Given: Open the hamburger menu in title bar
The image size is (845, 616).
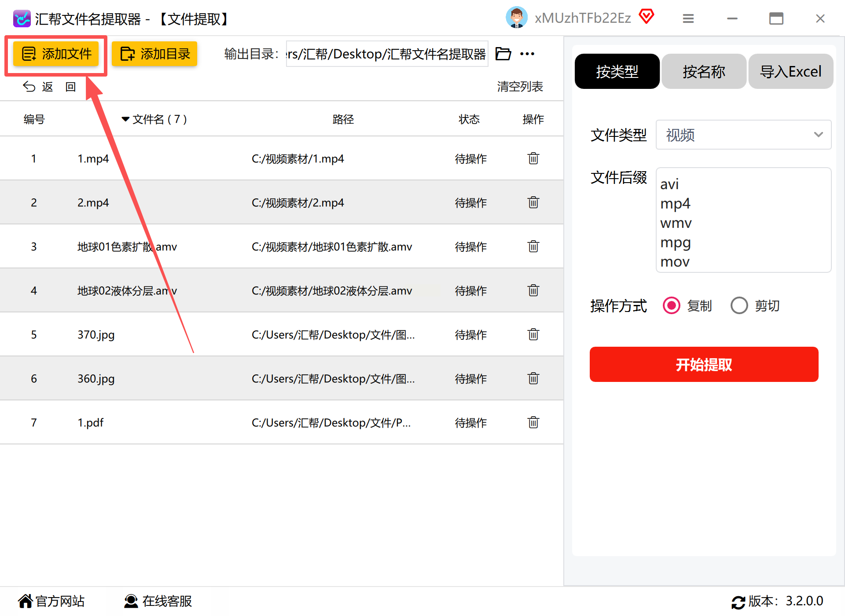Looking at the screenshot, I should (x=688, y=18).
